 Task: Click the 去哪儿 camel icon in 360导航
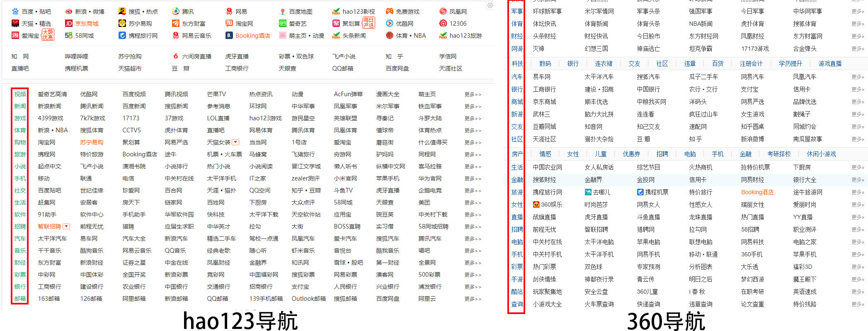click(x=588, y=192)
